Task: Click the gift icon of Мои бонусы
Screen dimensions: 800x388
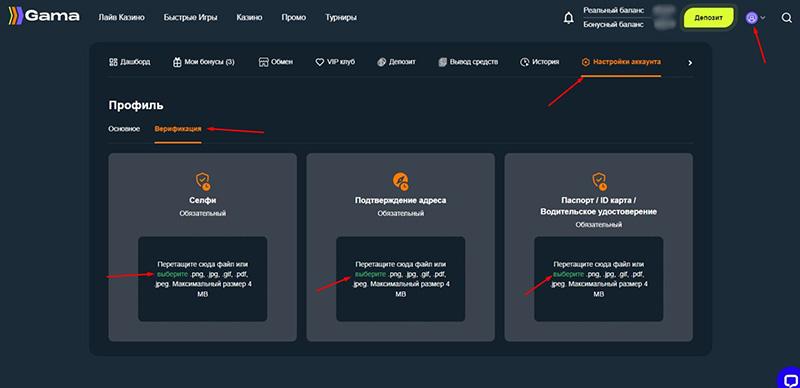Action: (x=177, y=62)
